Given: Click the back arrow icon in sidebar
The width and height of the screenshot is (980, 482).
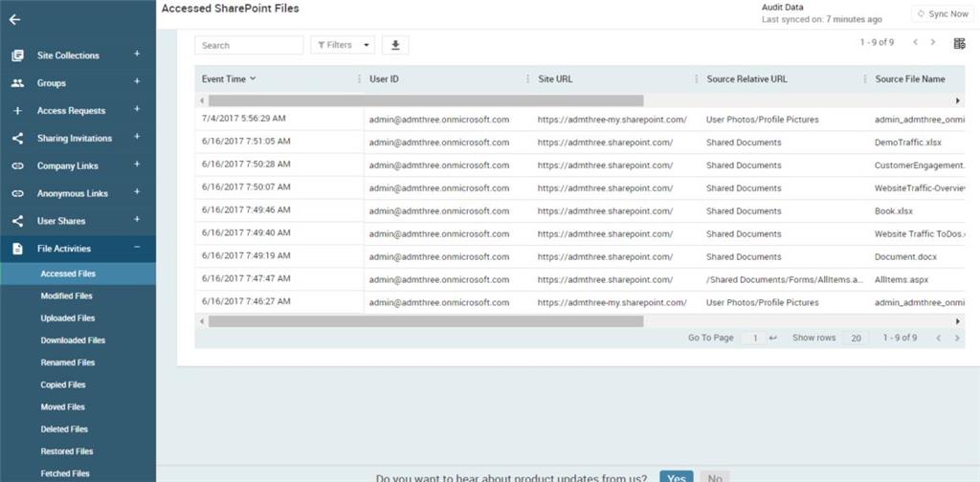Looking at the screenshot, I should [x=15, y=19].
